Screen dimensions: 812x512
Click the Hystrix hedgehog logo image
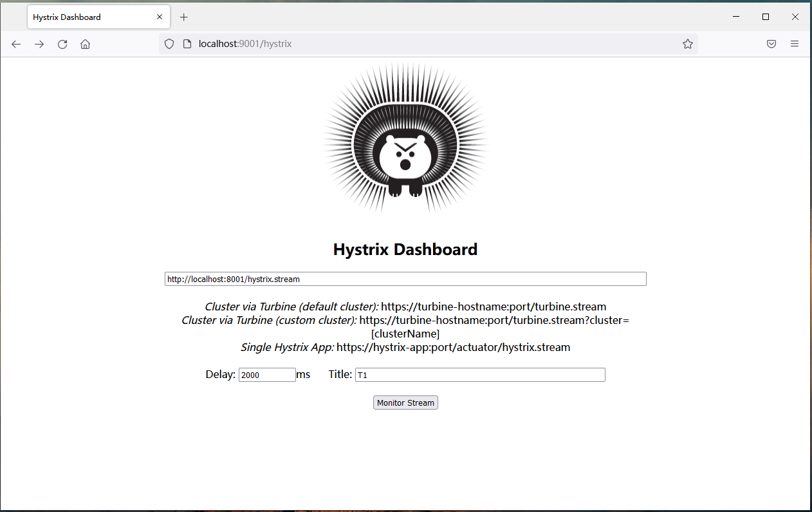(405, 138)
